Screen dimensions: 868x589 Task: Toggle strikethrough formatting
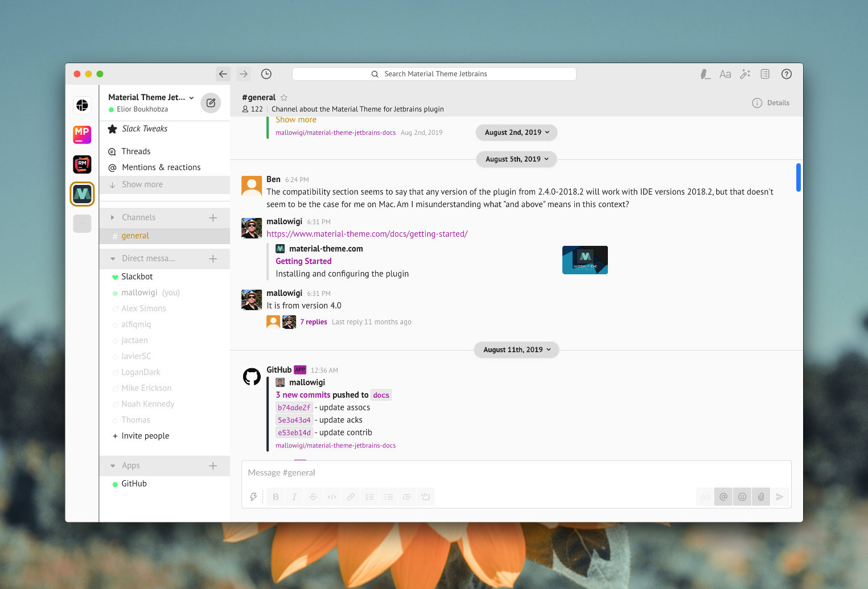[313, 497]
